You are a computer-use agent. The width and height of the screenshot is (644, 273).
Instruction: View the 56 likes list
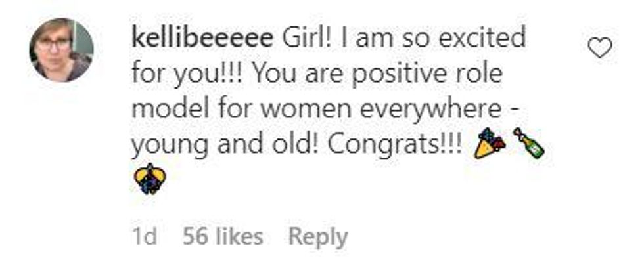(223, 237)
